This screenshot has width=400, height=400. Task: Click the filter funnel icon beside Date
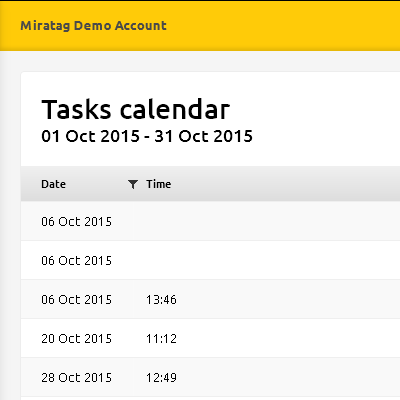[x=133, y=184]
